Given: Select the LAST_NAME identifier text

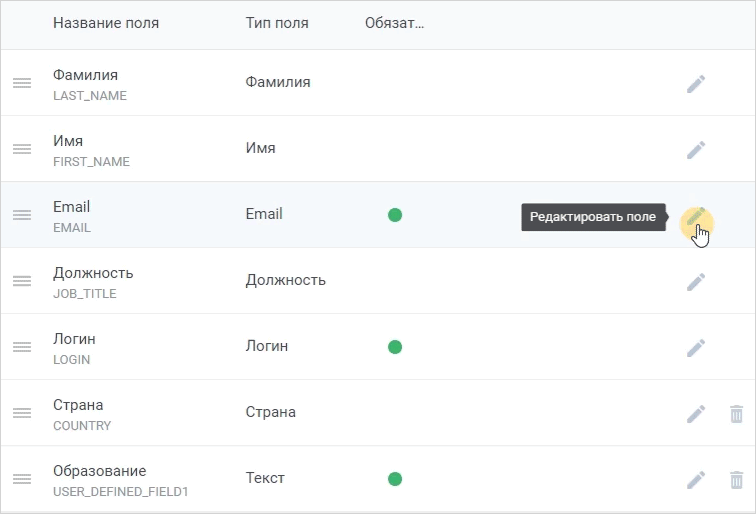Looking at the screenshot, I should pos(90,96).
